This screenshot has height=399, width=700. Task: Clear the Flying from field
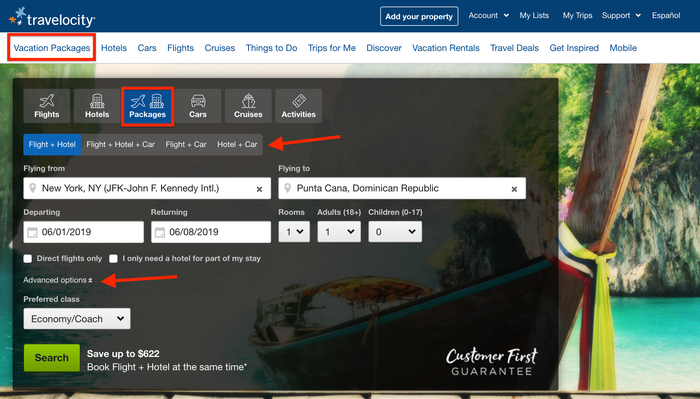[259, 189]
